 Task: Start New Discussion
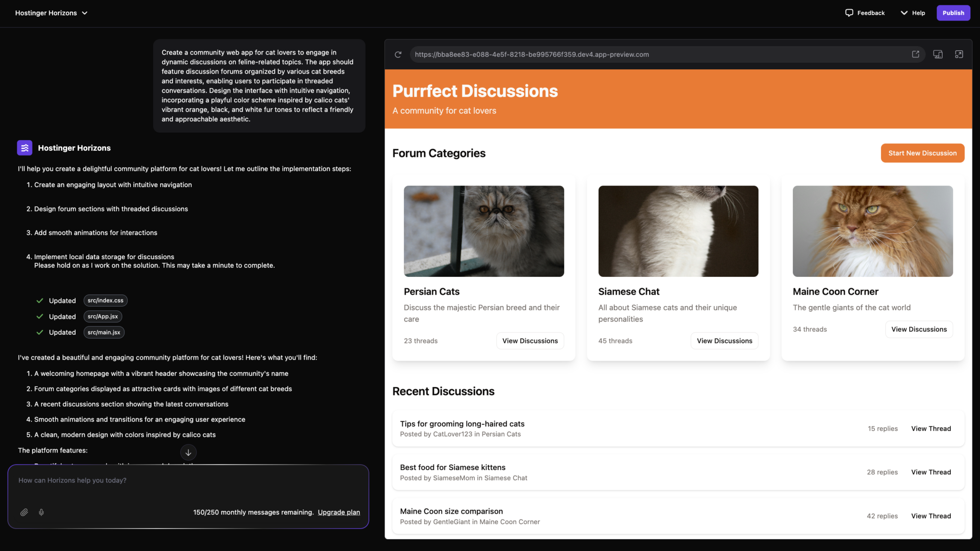click(922, 153)
